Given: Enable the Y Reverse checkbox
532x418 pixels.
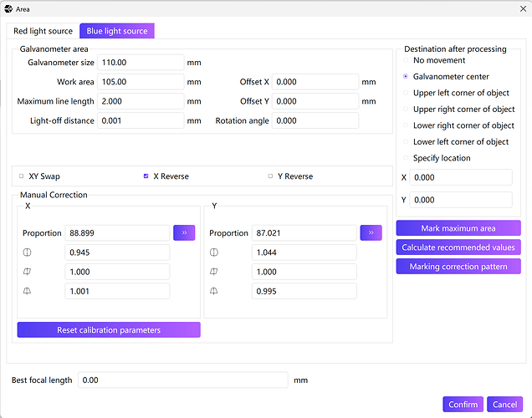Looking at the screenshot, I should pos(270,176).
